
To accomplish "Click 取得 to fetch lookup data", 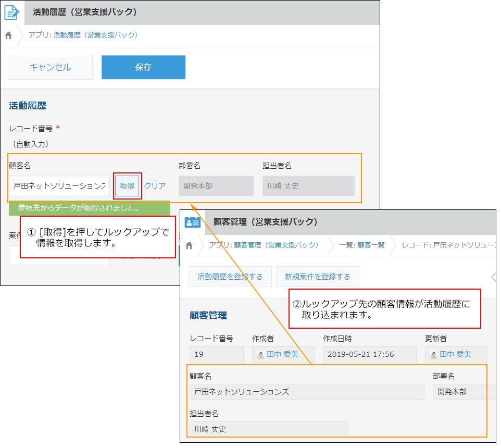I will pos(127,185).
